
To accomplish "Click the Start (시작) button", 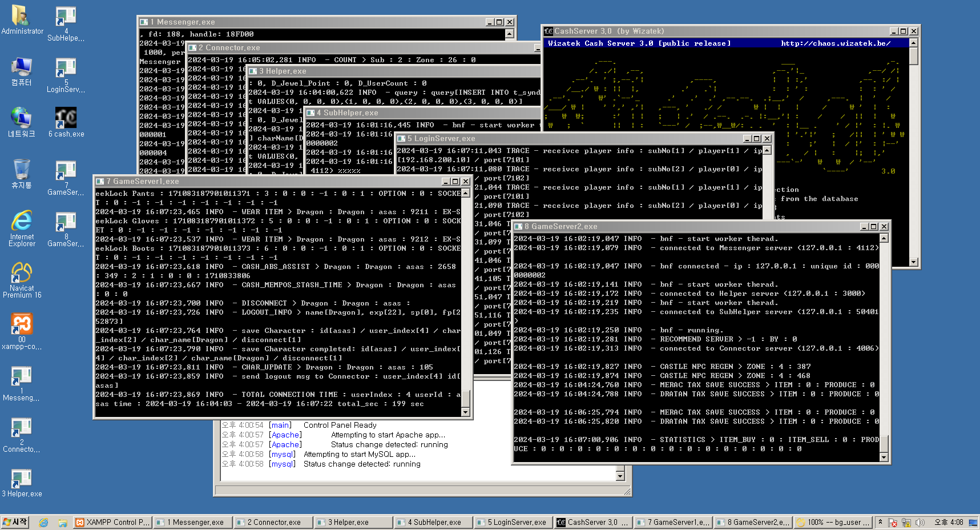I will [x=15, y=523].
